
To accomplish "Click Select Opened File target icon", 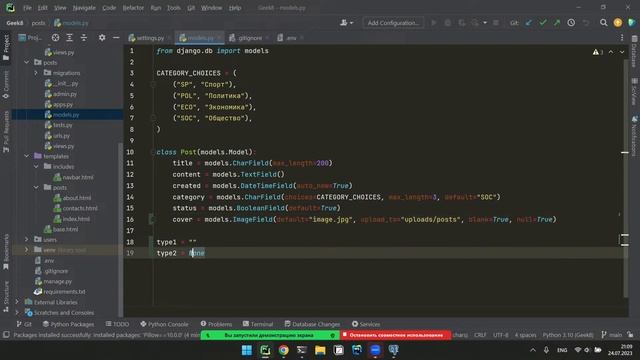I will tap(55, 38).
